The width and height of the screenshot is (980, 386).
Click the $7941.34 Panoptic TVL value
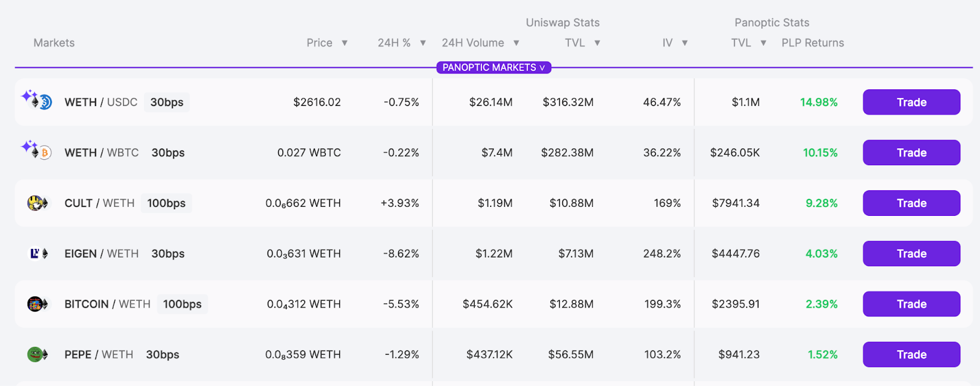click(736, 203)
